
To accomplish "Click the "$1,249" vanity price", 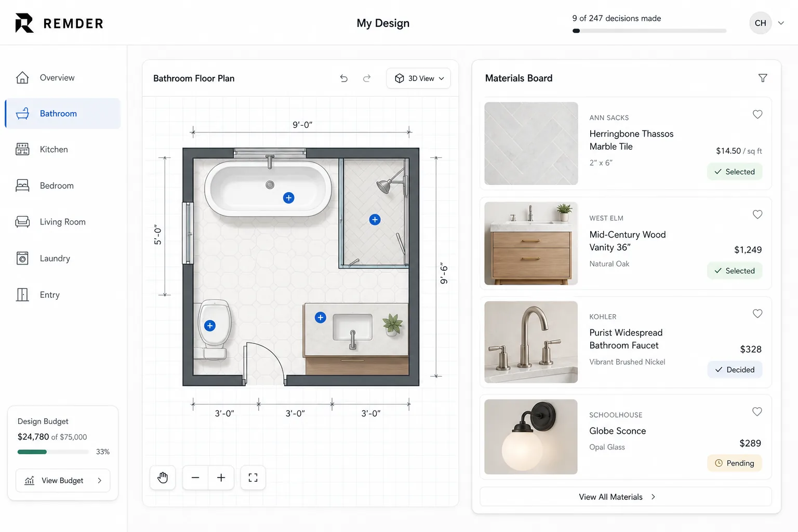I will [x=748, y=250].
